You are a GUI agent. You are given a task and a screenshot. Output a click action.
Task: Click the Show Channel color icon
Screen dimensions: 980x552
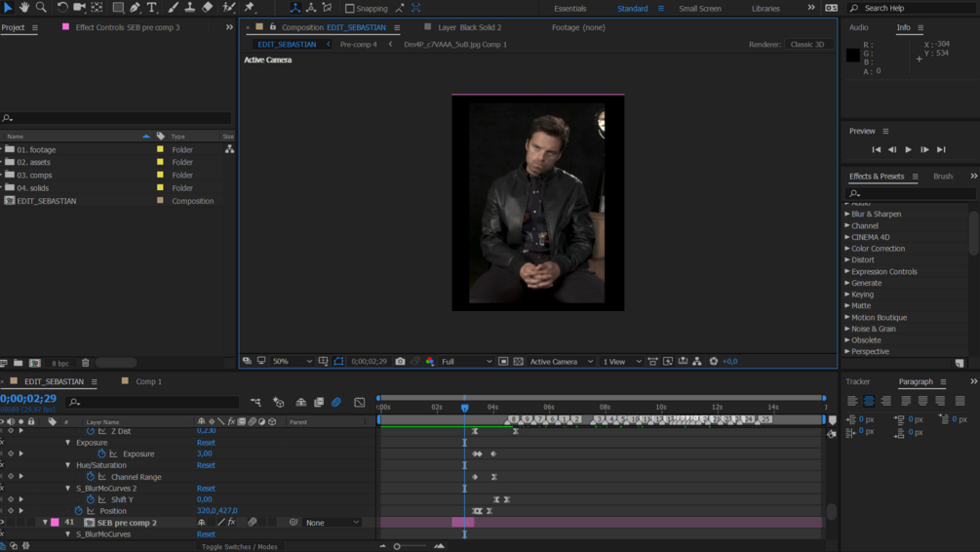tap(429, 361)
